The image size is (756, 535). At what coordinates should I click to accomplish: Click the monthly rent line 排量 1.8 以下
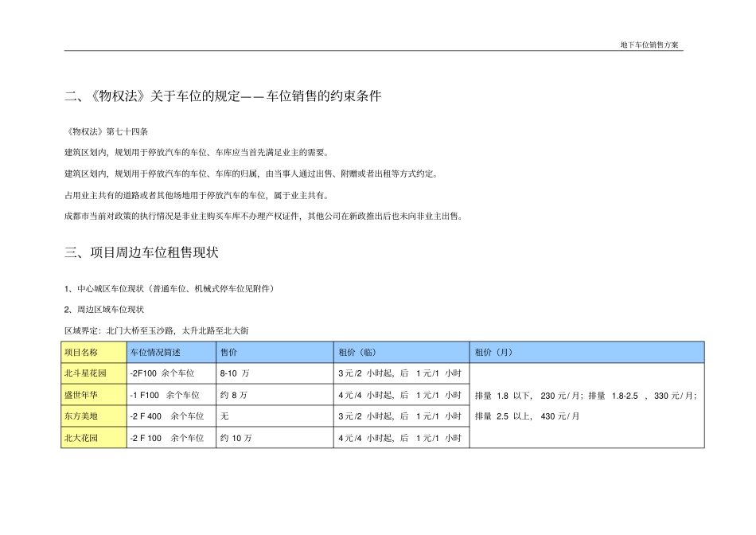tap(586, 396)
